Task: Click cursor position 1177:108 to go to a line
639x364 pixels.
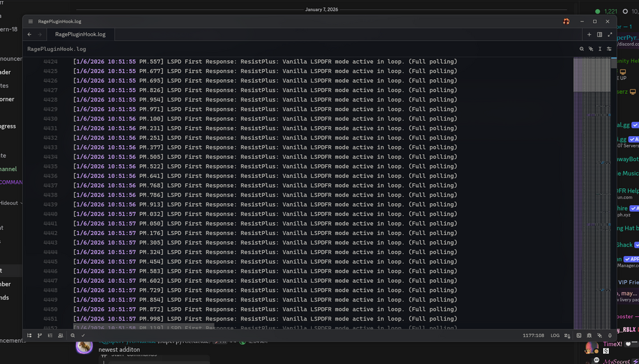Action: point(534,335)
